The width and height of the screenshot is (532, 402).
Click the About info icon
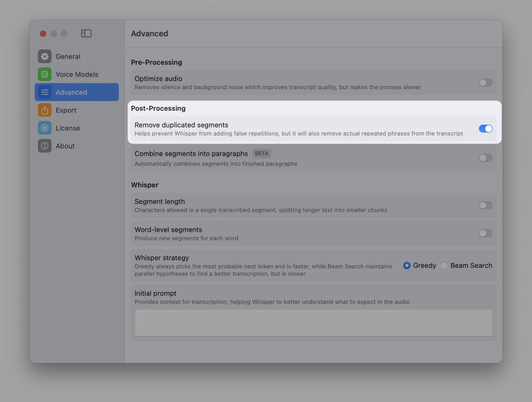click(x=45, y=146)
